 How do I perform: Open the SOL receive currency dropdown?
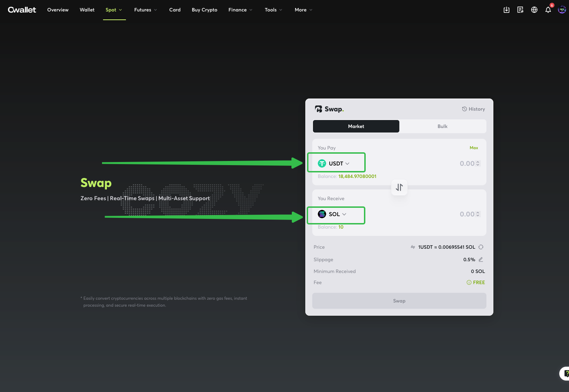pyautogui.click(x=332, y=214)
